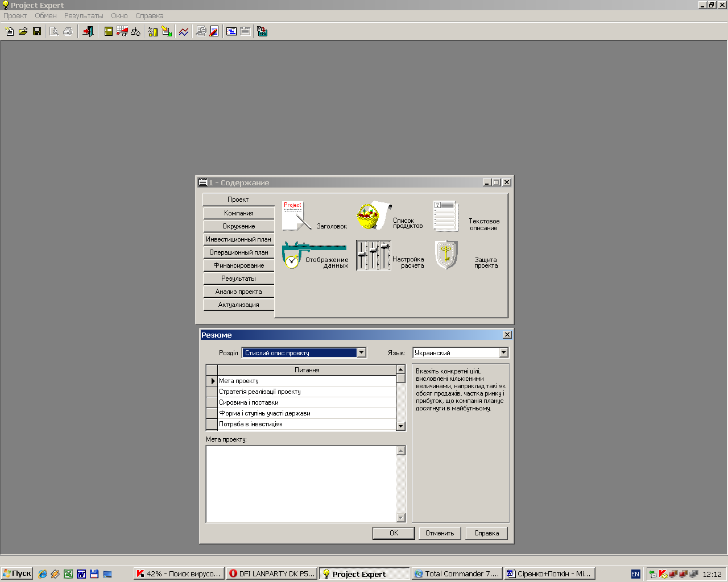The image size is (728, 582).
Task: Select the Мета проекту row in Питання list
Action: coord(307,381)
